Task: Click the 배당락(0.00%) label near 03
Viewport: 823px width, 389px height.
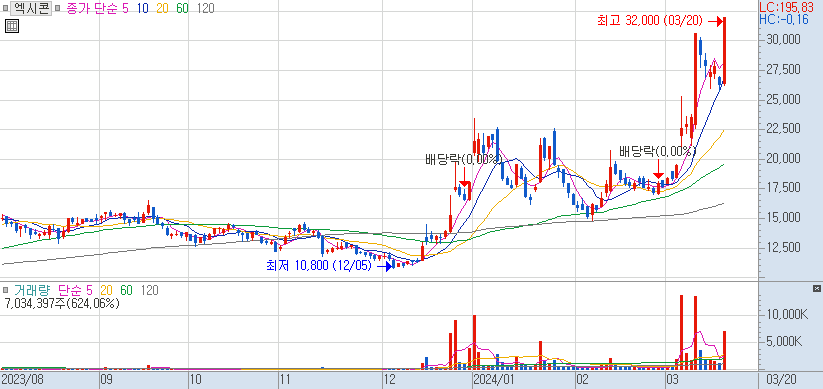Action: 657,152
